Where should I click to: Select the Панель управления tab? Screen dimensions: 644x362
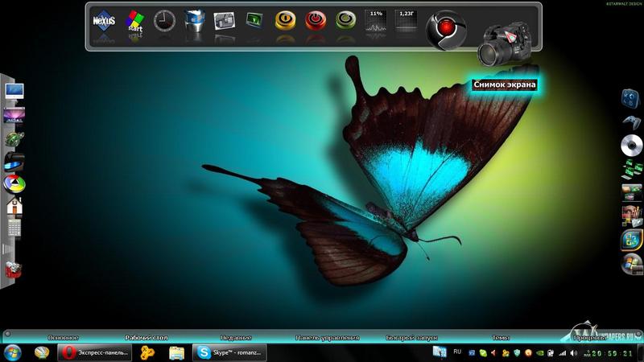(x=327, y=339)
